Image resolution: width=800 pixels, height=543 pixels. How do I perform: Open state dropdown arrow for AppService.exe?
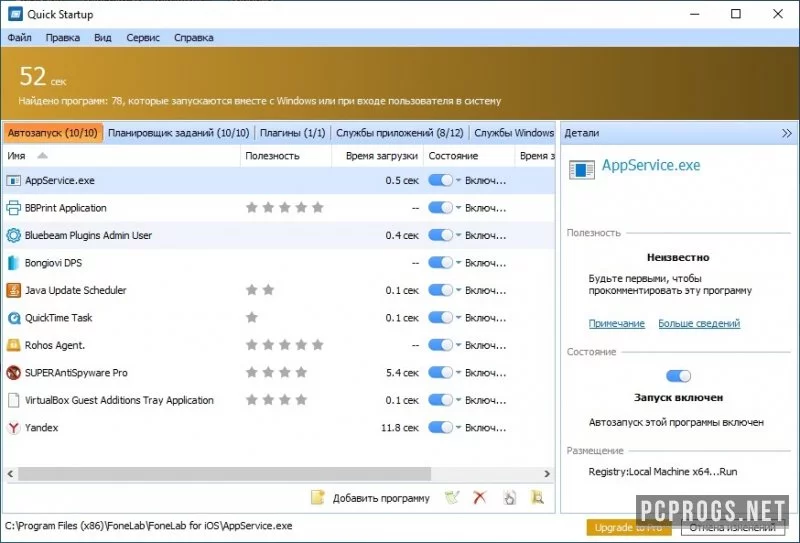pos(458,181)
